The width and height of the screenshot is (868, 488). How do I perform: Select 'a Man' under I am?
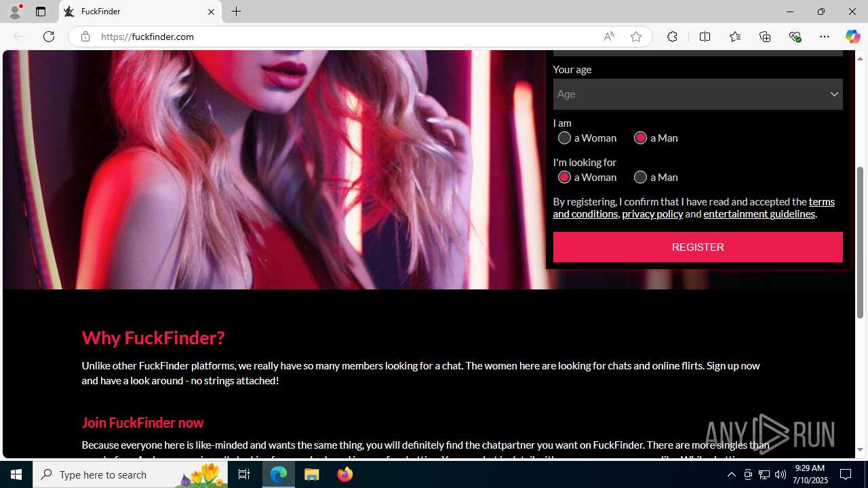pyautogui.click(x=640, y=138)
